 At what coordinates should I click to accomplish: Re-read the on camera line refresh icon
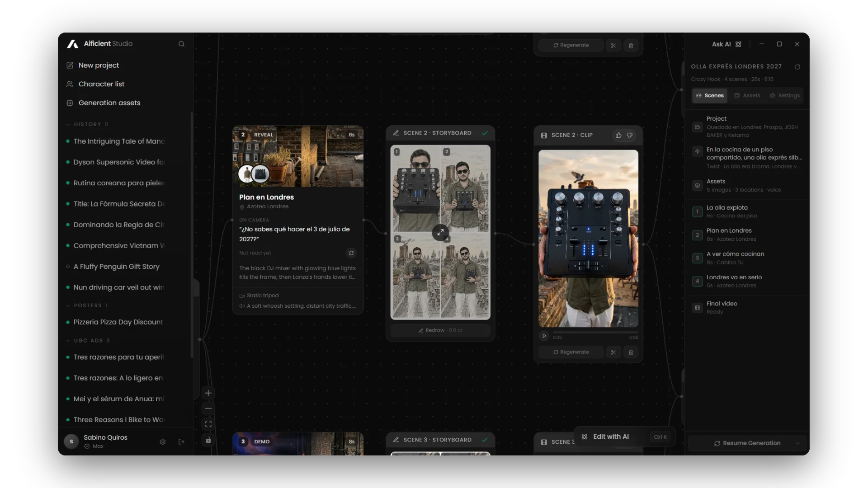tap(351, 253)
